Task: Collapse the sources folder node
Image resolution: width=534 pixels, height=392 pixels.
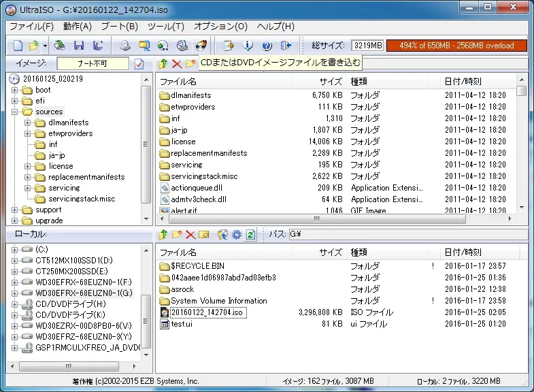Action: 15,112
